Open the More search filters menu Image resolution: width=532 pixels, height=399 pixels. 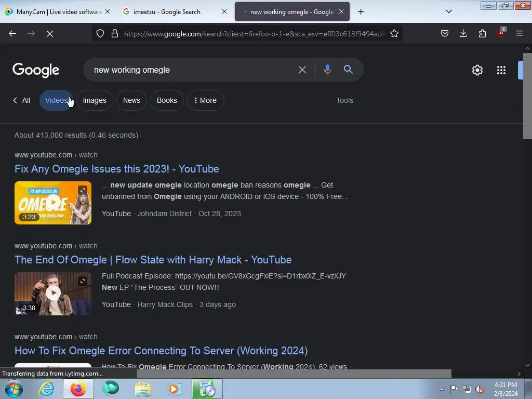click(x=206, y=100)
